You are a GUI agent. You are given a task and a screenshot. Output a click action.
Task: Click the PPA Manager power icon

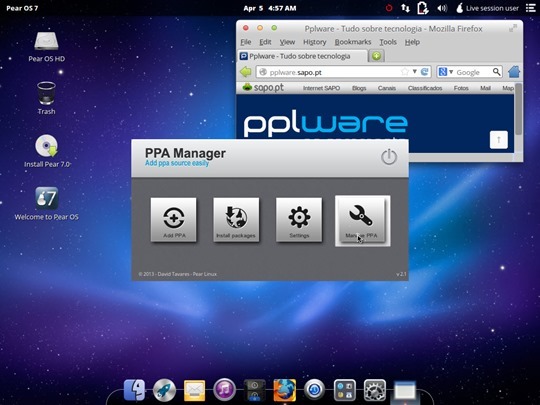[389, 157]
